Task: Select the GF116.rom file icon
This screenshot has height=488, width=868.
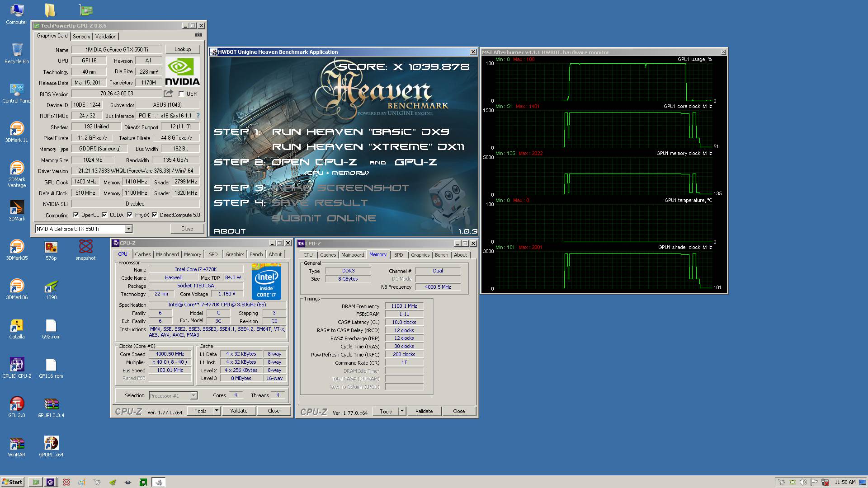Action: pos(51,368)
